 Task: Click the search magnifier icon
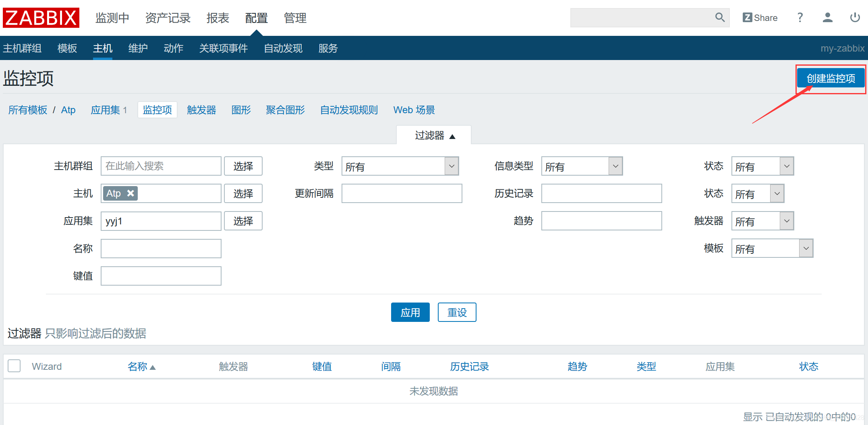(x=720, y=17)
